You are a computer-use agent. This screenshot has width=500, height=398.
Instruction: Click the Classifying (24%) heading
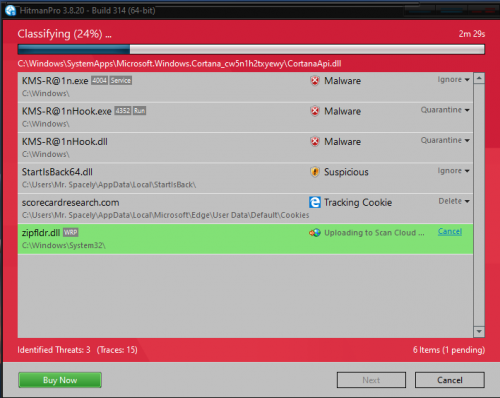tap(64, 34)
